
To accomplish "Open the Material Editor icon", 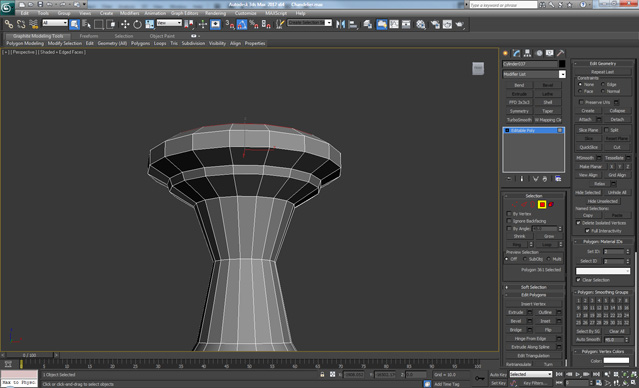I will [x=421, y=24].
